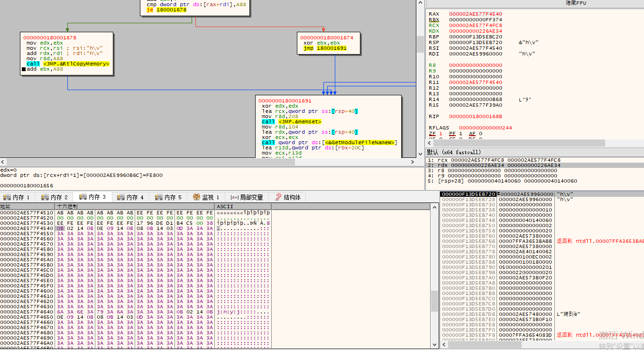
Task: Select the R14 register value 0000000000000B68
Action: [476, 100]
